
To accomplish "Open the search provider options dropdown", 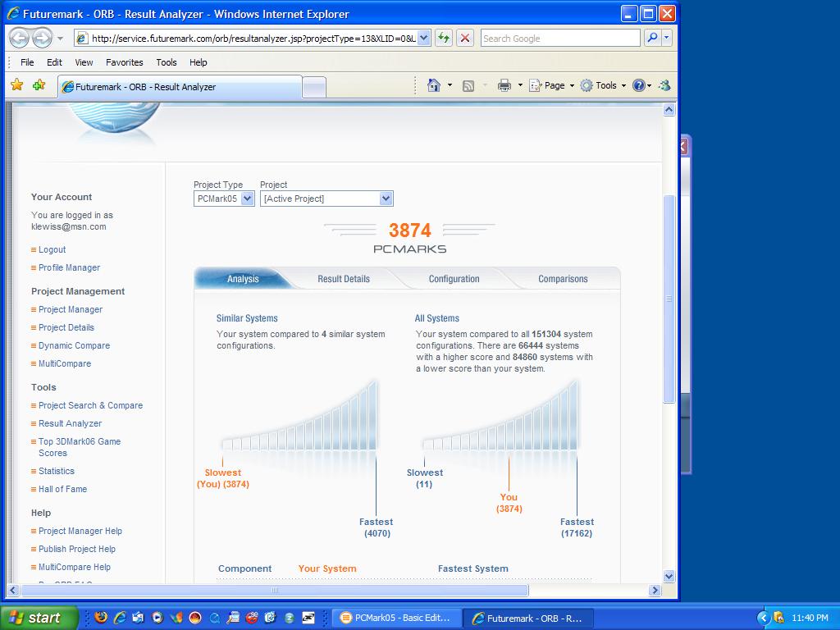I will tap(667, 38).
